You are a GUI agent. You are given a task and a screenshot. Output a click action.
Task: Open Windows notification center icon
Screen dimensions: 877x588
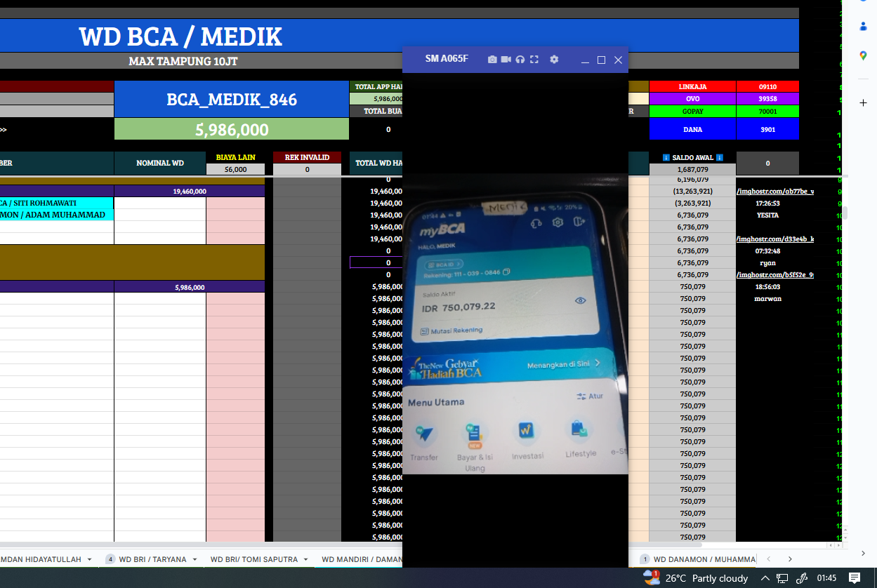coord(855,578)
